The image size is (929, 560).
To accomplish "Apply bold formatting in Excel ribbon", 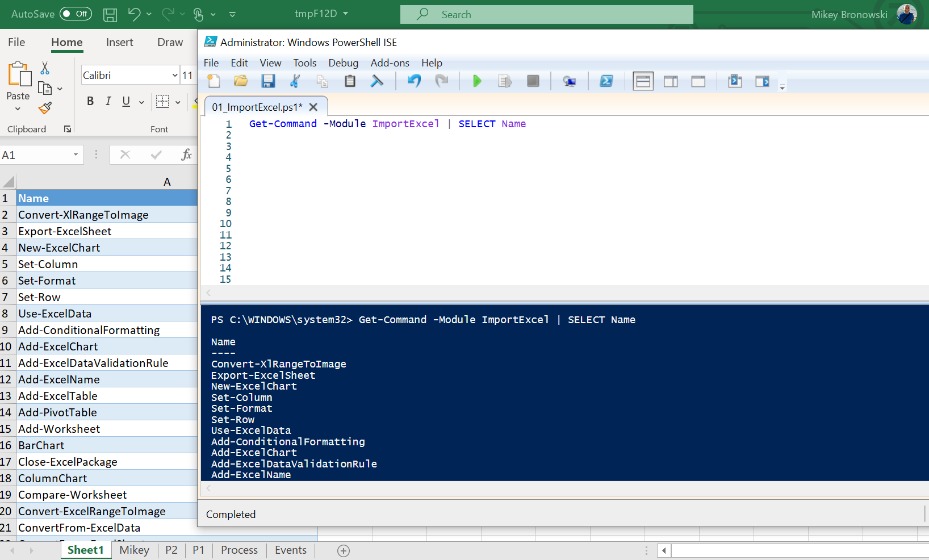I will pyautogui.click(x=90, y=101).
